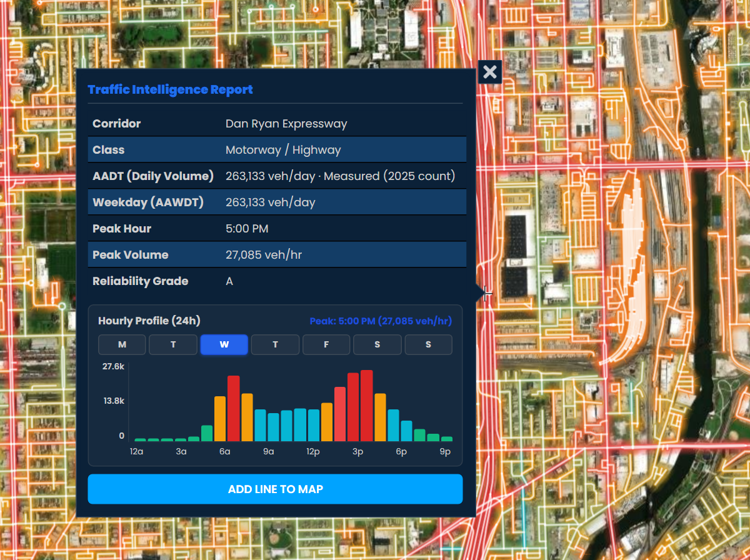The image size is (750, 560).
Task: Select the S tab right after F
Action: pyautogui.click(x=377, y=345)
